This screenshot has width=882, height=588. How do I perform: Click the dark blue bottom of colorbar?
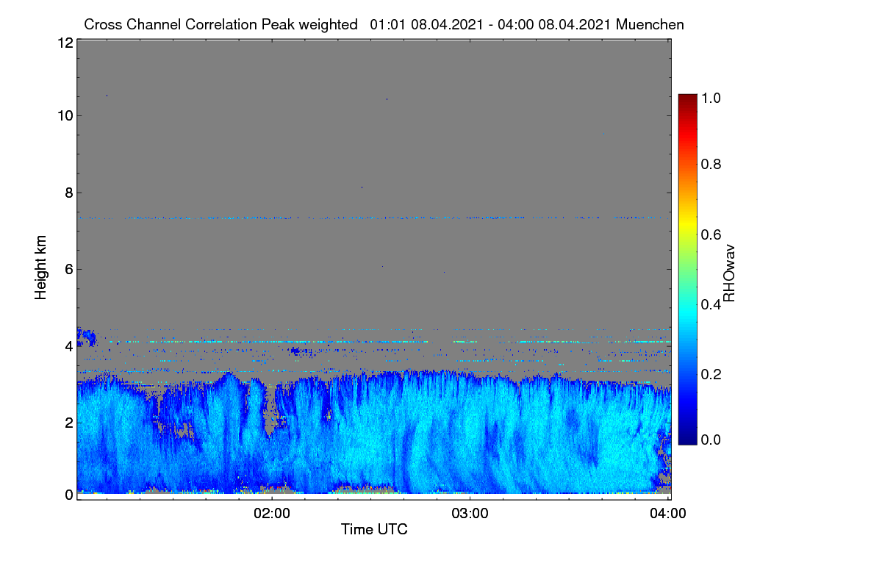pyautogui.click(x=686, y=440)
